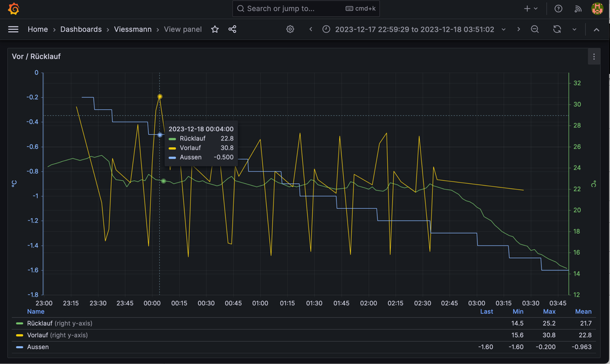This screenshot has width=610, height=364.
Task: Open the news feed icon
Action: [x=578, y=9]
